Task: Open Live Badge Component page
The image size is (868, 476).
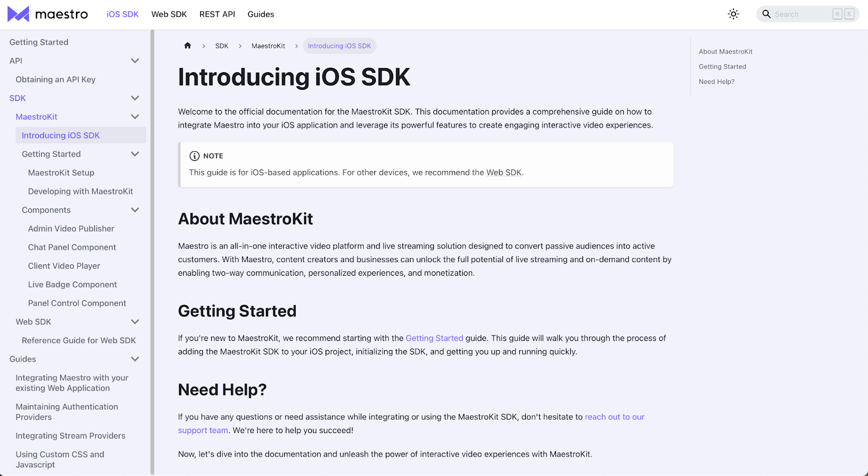Action: (73, 284)
